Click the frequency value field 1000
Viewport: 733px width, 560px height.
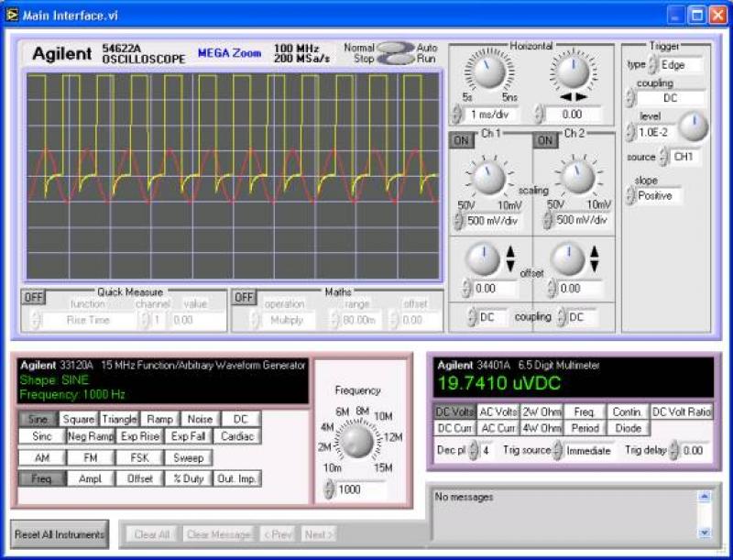[x=360, y=489]
